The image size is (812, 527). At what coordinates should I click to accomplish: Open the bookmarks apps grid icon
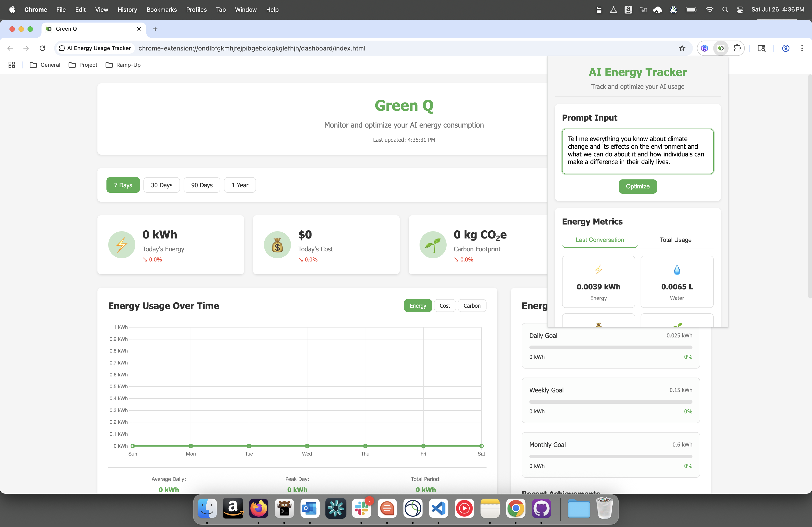click(12, 65)
